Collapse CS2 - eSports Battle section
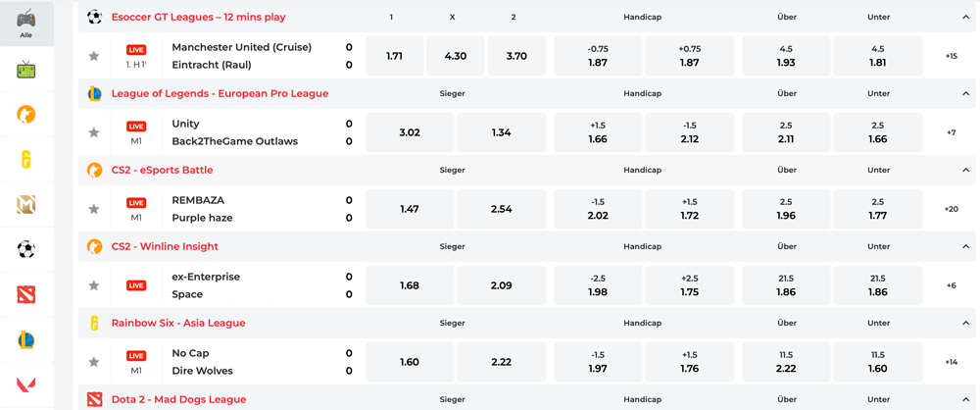Screen dimensions: 980x410 click(x=965, y=171)
